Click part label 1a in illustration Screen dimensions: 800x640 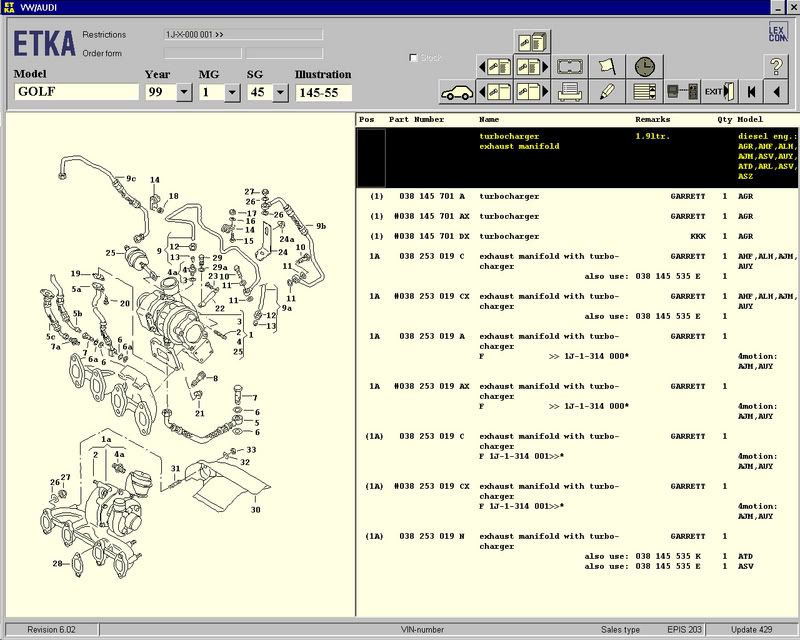pos(106,439)
